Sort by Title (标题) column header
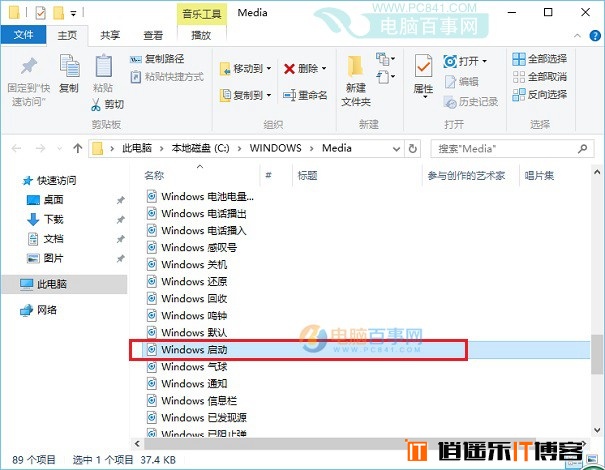605x470 pixels. pos(308,176)
